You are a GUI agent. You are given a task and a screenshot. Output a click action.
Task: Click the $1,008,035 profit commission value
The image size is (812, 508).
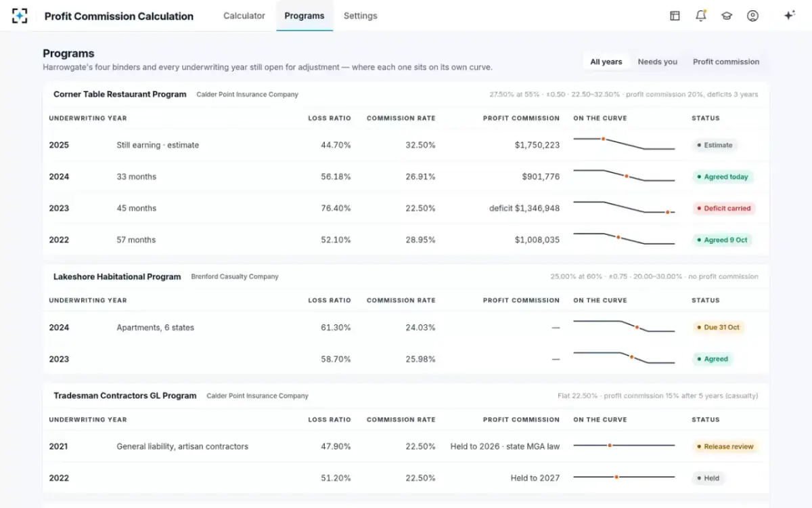(537, 240)
